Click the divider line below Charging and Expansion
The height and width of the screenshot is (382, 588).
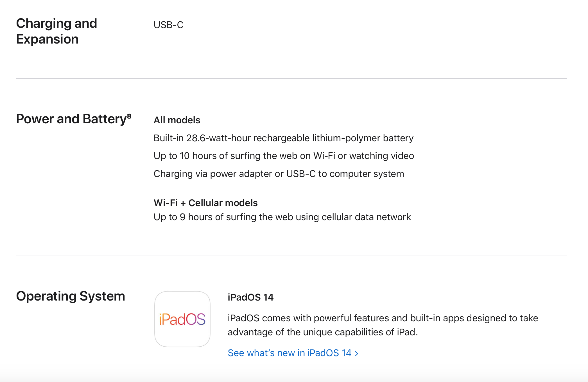pyautogui.click(x=291, y=79)
